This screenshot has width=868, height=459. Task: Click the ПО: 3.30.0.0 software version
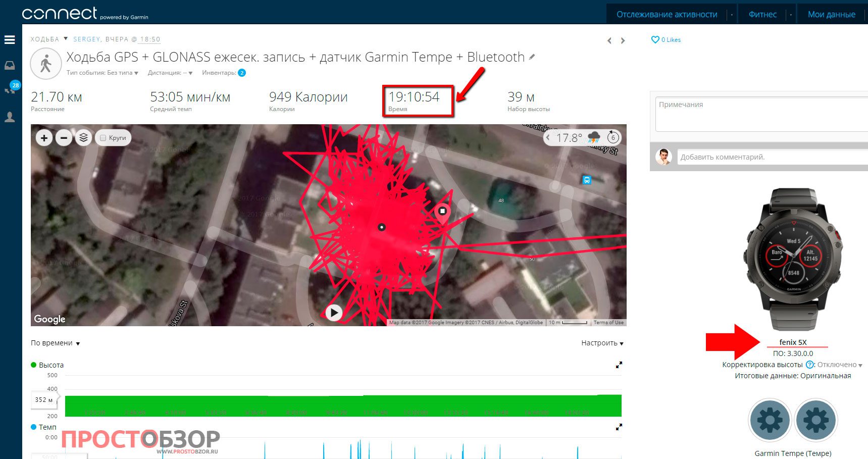click(x=793, y=353)
